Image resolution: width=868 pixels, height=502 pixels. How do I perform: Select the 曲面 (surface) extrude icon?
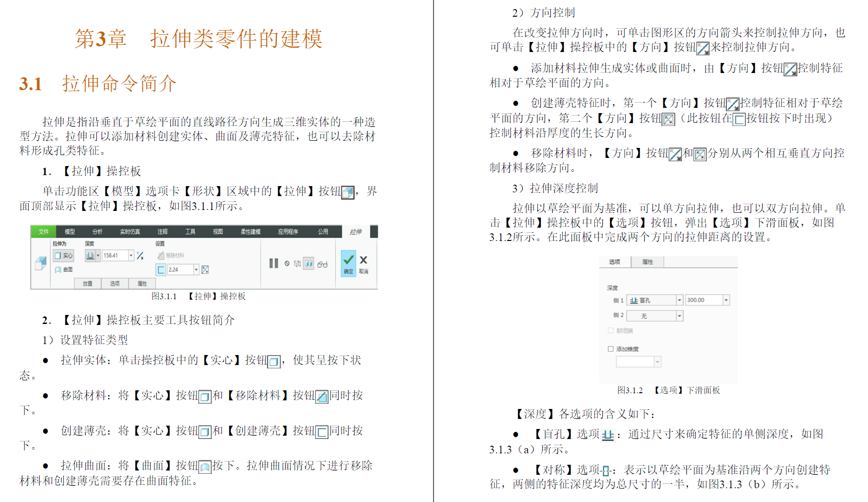click(57, 270)
